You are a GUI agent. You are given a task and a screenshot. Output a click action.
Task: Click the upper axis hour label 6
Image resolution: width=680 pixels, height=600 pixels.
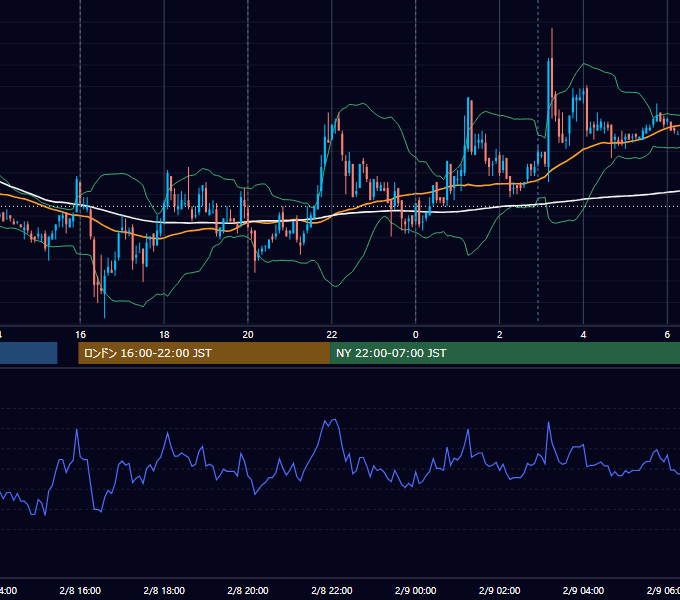click(667, 335)
